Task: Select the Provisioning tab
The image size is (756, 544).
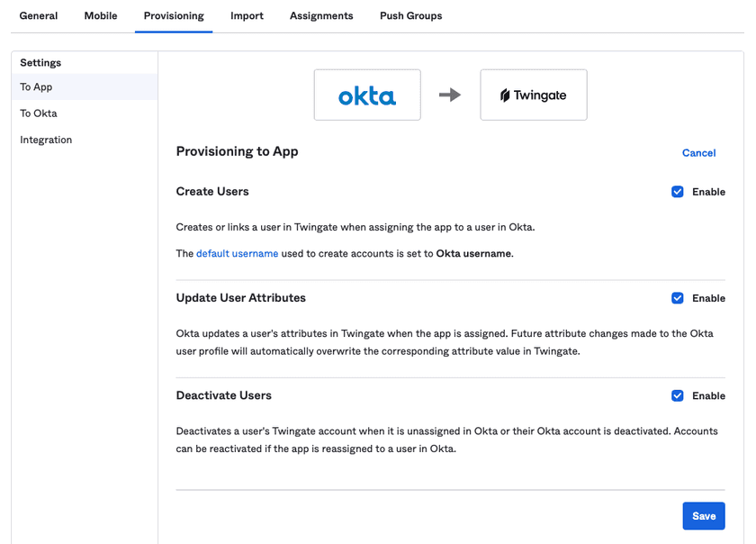Action: click(174, 16)
